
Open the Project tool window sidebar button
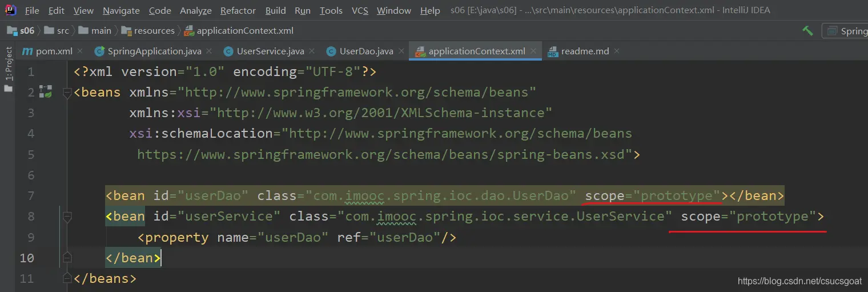pyautogui.click(x=7, y=70)
